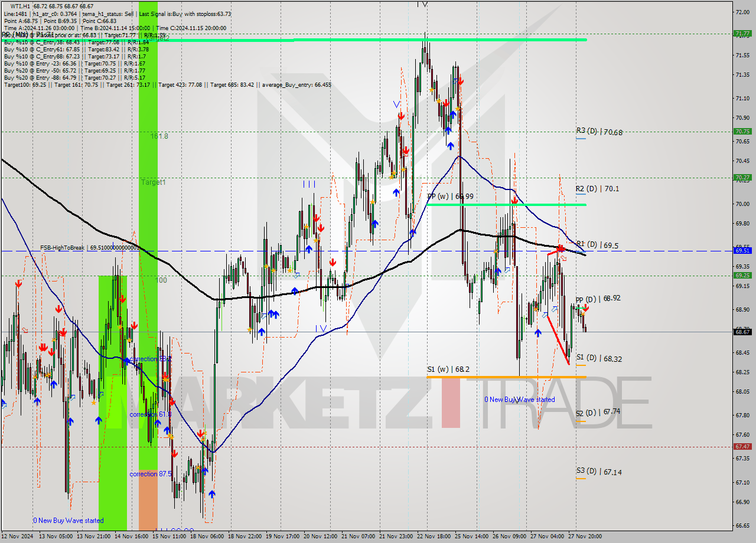Click the S2 (D) | 67.74 pivot label

click(598, 412)
